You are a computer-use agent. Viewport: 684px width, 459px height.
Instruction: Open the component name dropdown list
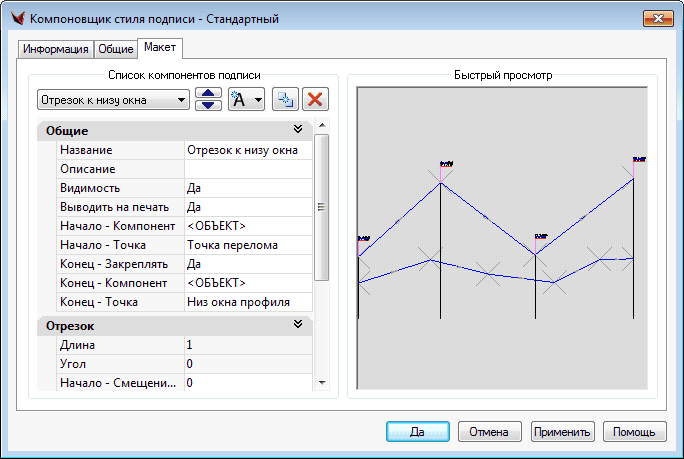tap(180, 100)
